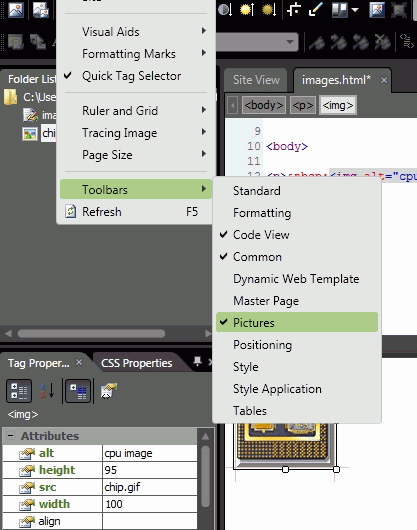Click the width attribute value field

[x=150, y=504]
